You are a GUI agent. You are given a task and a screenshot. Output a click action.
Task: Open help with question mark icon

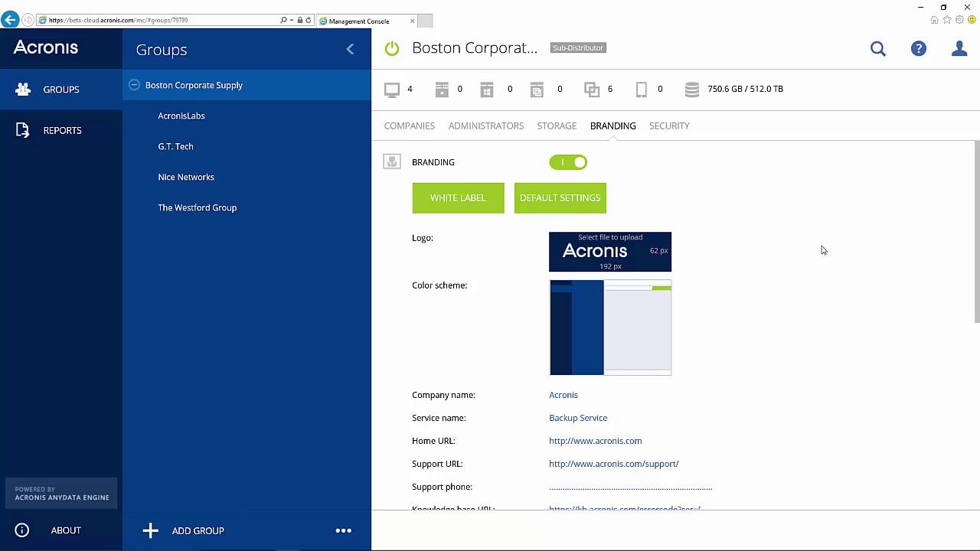[919, 49]
